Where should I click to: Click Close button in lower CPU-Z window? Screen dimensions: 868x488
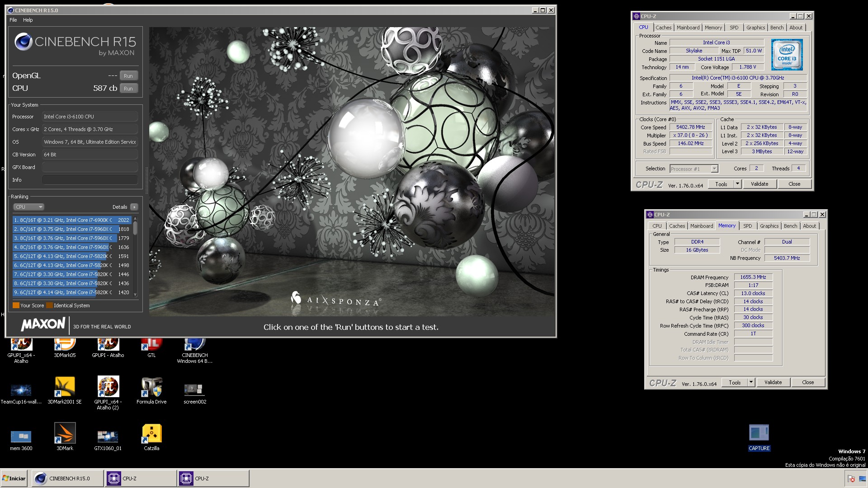[807, 383]
